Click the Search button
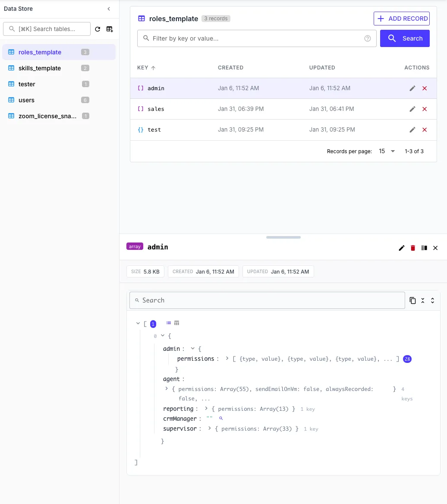 (405, 38)
